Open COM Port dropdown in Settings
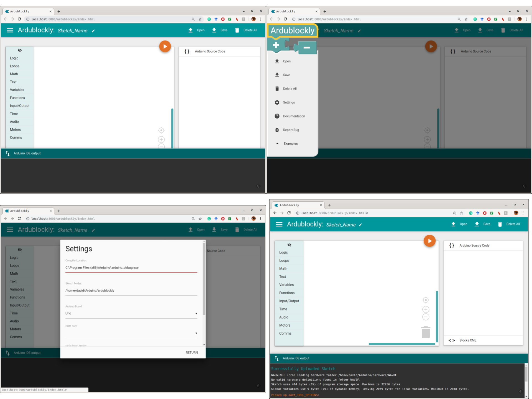Viewport: 532px width, 399px height. point(131,333)
